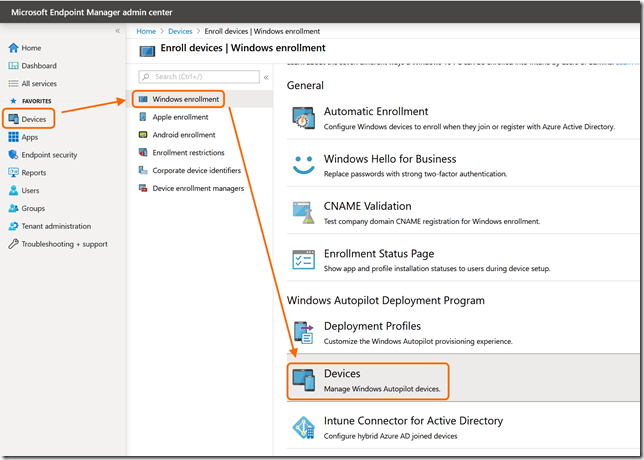The width and height of the screenshot is (644, 460).
Task: Select Apple enrollment in the menu
Action: [x=180, y=117]
